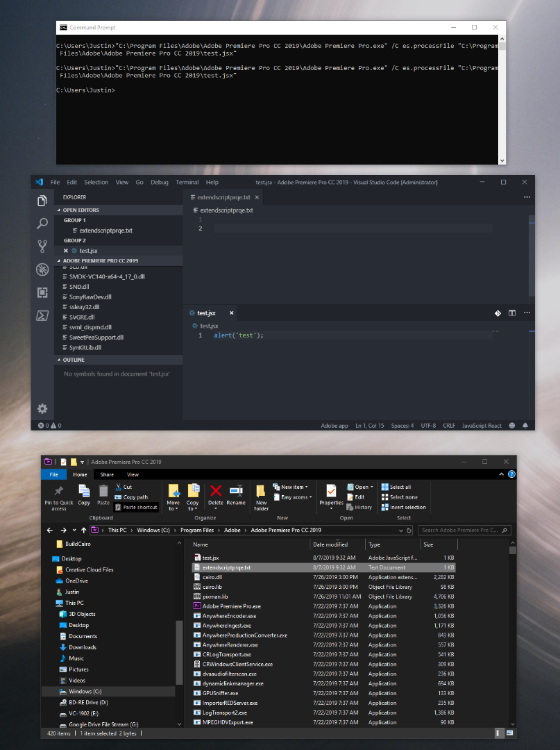Screen dimensions: 560x750
Task: Open the Terminal menu in VS Code
Action: pos(187,182)
